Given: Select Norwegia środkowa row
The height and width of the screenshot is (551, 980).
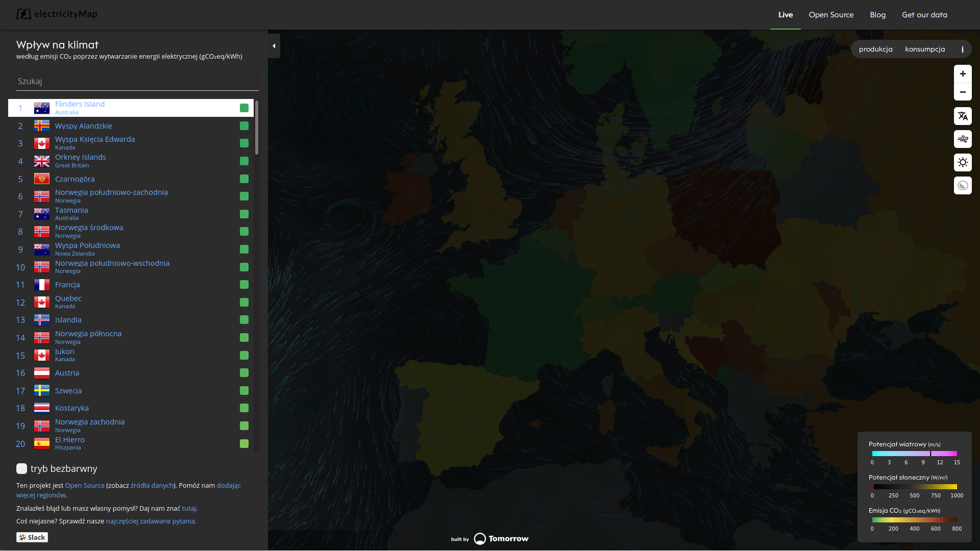Looking at the screenshot, I should click(x=131, y=232).
